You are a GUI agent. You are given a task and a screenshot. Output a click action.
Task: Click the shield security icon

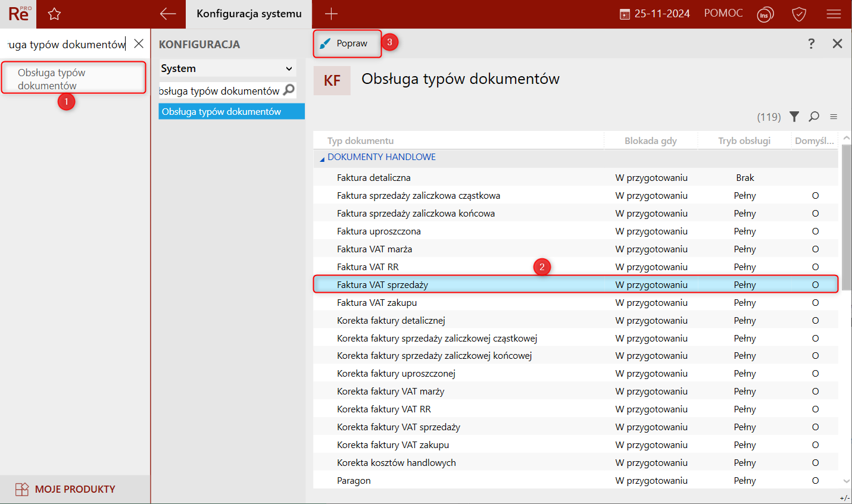coord(799,14)
